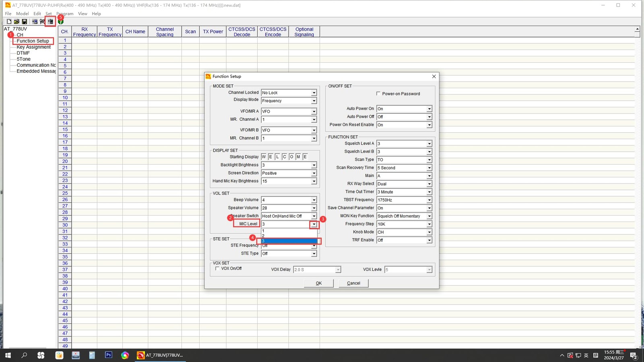Toggle the VOX On/Off checkbox
Screen dimensions: 644x362
[x=217, y=269]
